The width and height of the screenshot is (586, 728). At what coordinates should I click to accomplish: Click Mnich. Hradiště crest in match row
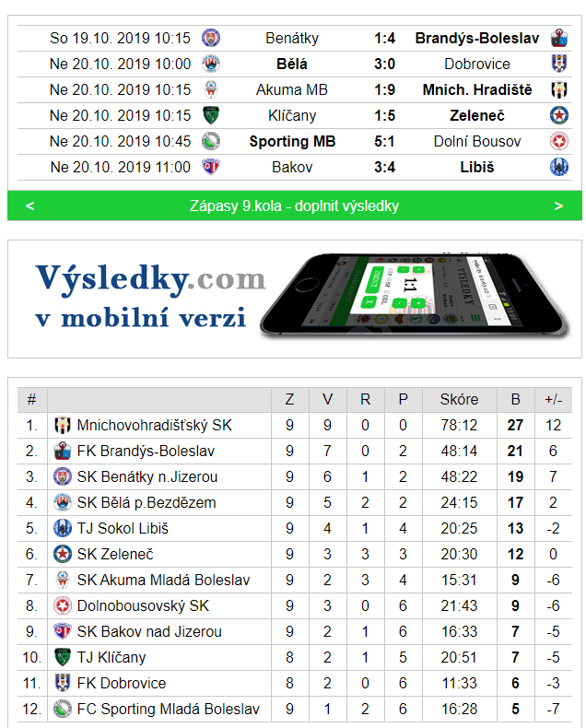click(x=559, y=89)
